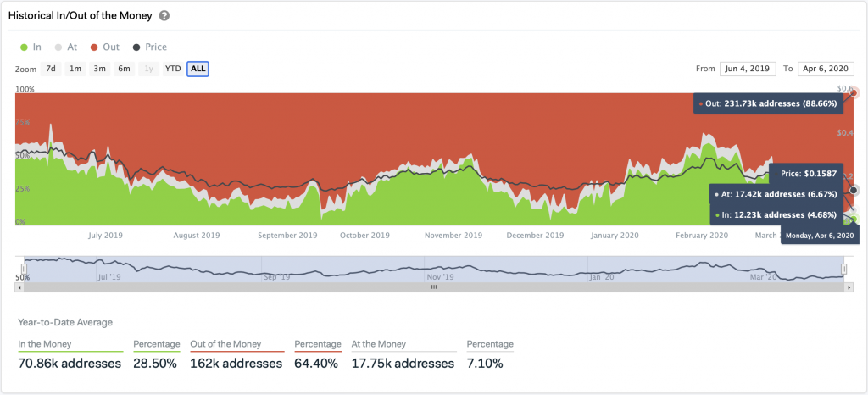
Task: Set zoom to 6m
Action: (x=124, y=69)
